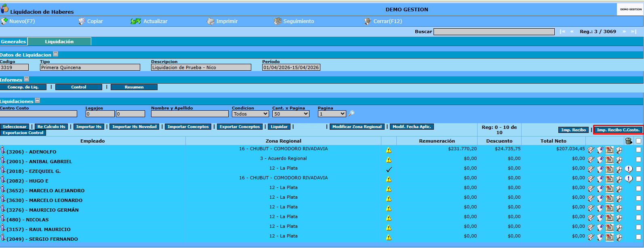Click the magnifier document icon in ADENOLFO row

(619, 150)
